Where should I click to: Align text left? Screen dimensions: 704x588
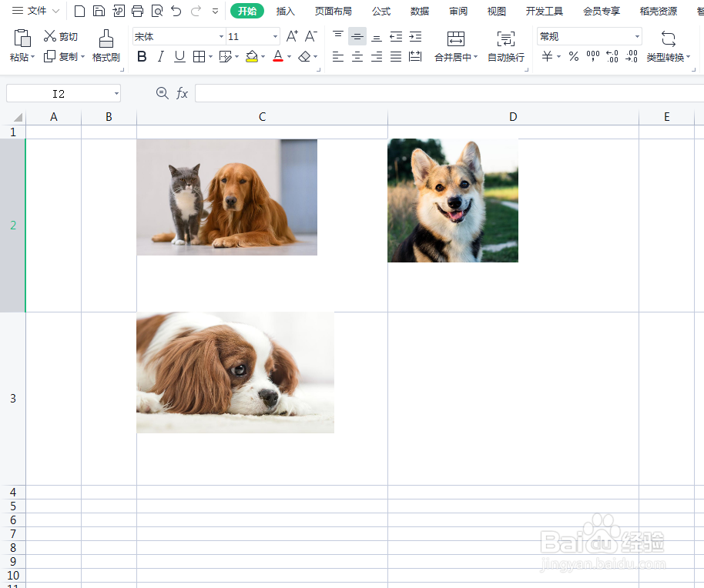point(338,56)
